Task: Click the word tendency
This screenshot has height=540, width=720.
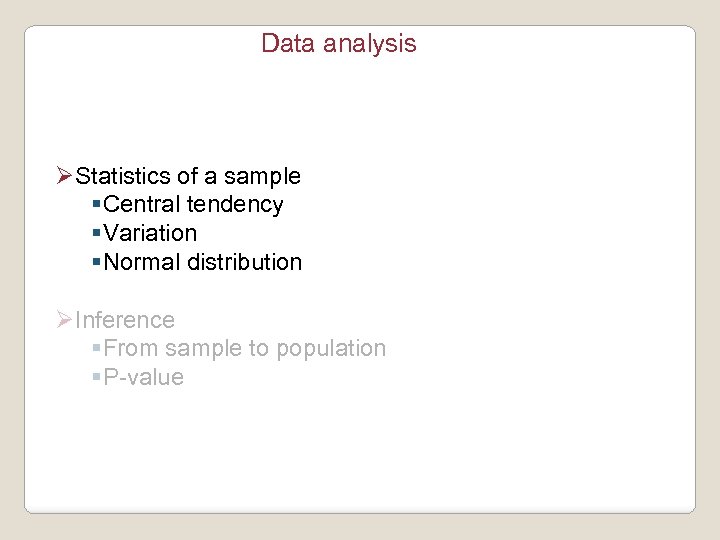Action: click(235, 205)
